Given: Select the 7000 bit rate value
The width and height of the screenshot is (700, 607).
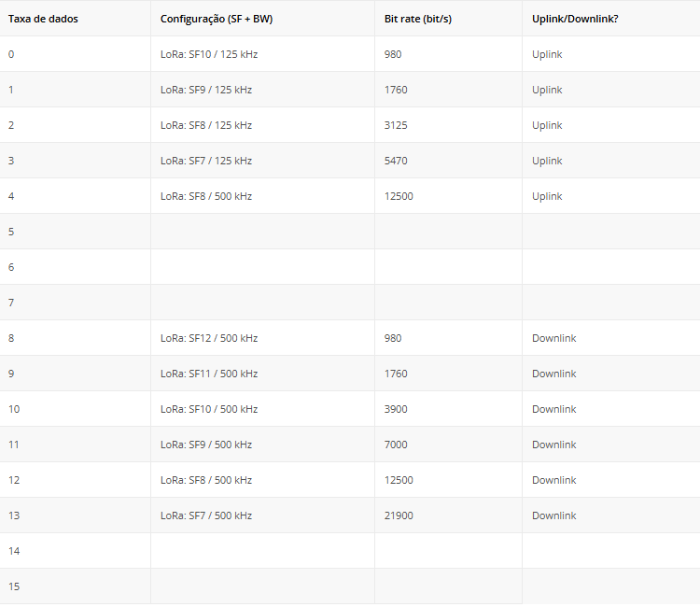Looking at the screenshot, I should click(396, 445).
